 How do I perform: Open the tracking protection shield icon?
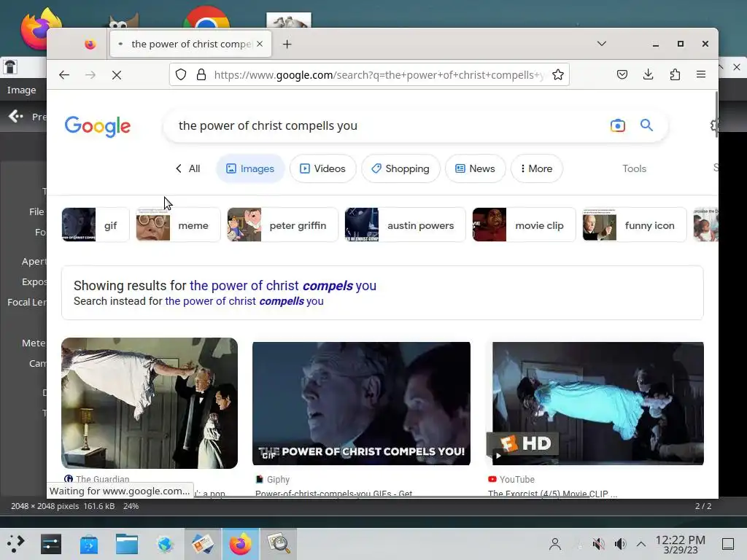coord(181,75)
